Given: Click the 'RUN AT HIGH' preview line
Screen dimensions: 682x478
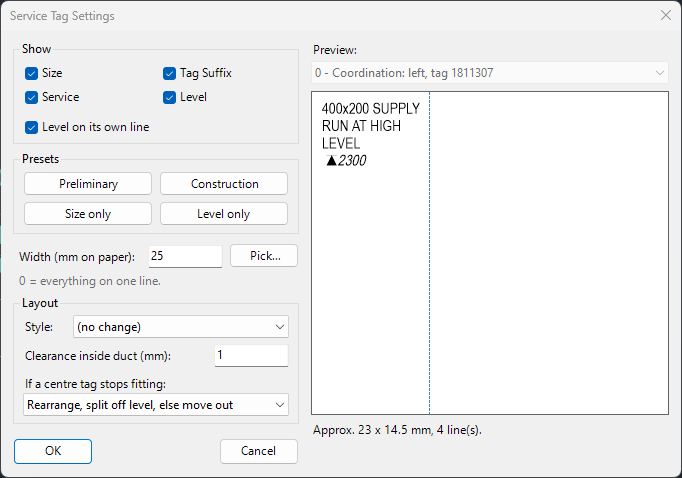Looking at the screenshot, I should pos(361,126).
